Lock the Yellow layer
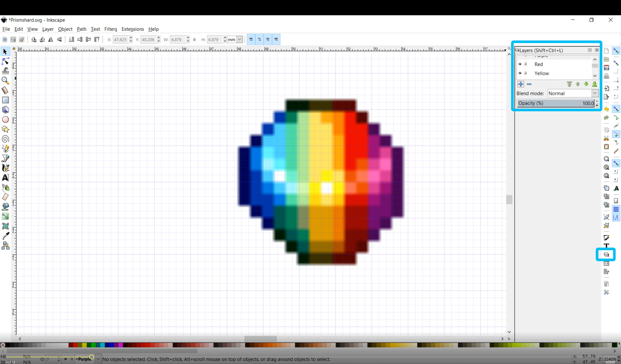The width and height of the screenshot is (621, 364). tap(526, 73)
